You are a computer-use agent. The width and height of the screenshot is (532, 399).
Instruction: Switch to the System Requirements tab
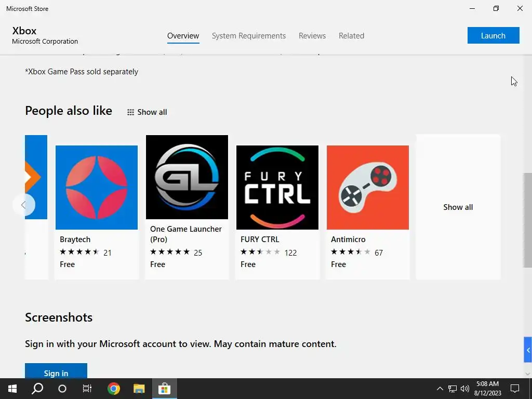249,36
